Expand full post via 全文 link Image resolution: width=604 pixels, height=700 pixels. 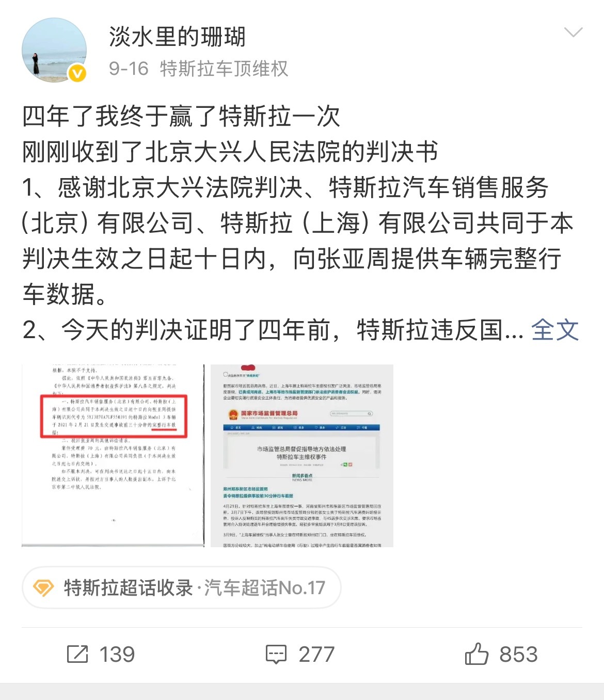click(555, 330)
